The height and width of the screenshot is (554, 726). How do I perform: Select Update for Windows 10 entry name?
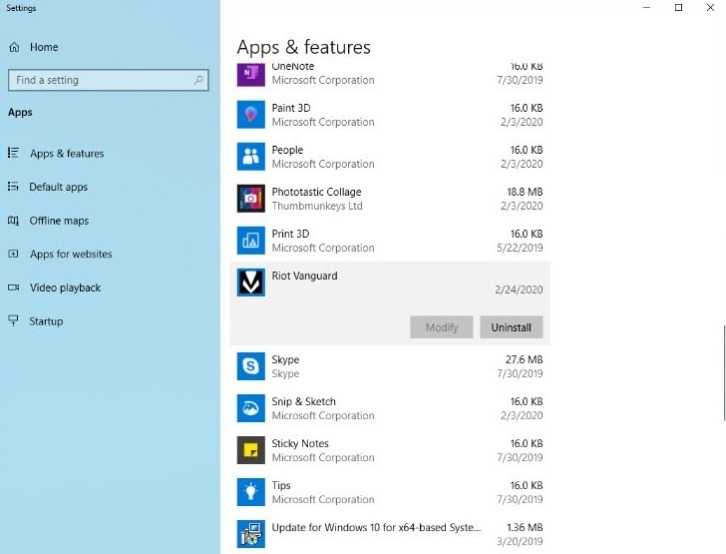[376, 528]
